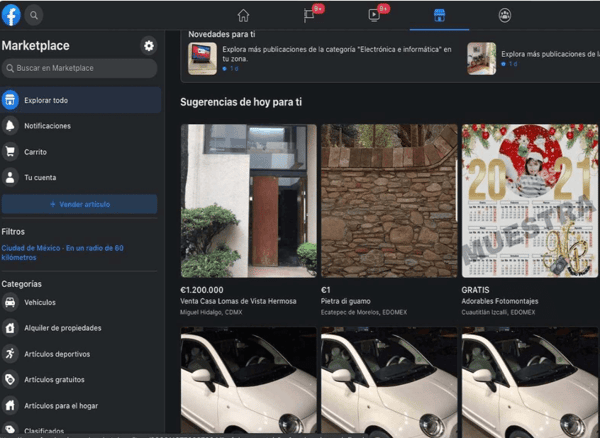Select Explorar todo in sidebar

pos(80,100)
